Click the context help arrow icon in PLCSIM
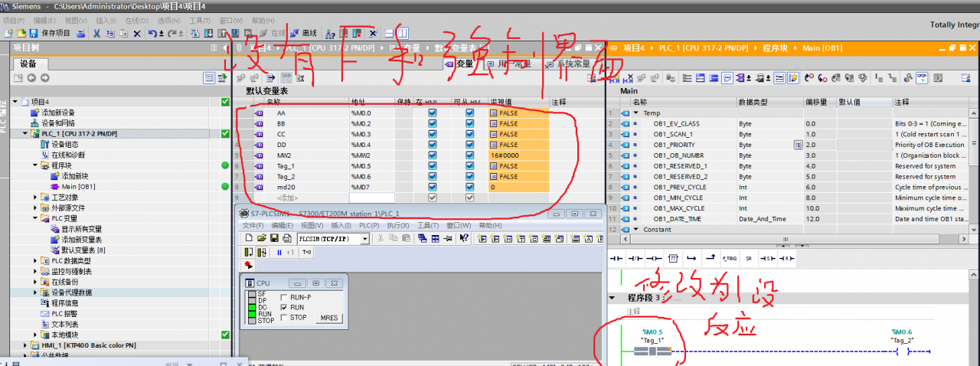 [x=464, y=238]
